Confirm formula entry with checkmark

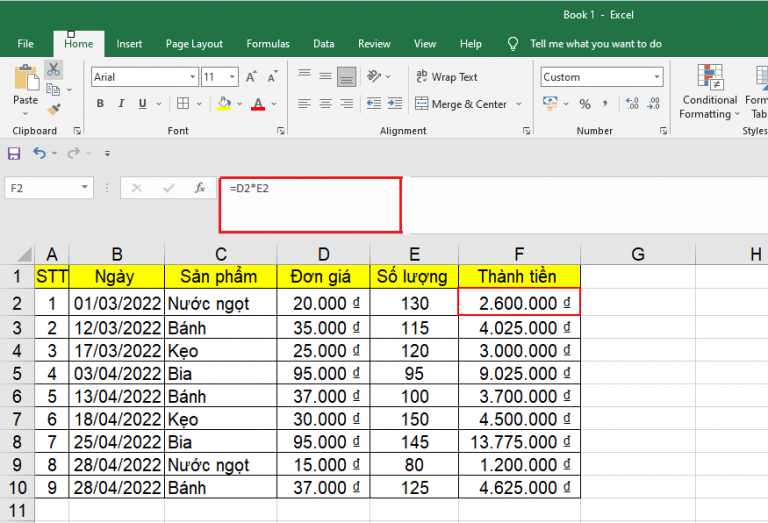pos(168,188)
